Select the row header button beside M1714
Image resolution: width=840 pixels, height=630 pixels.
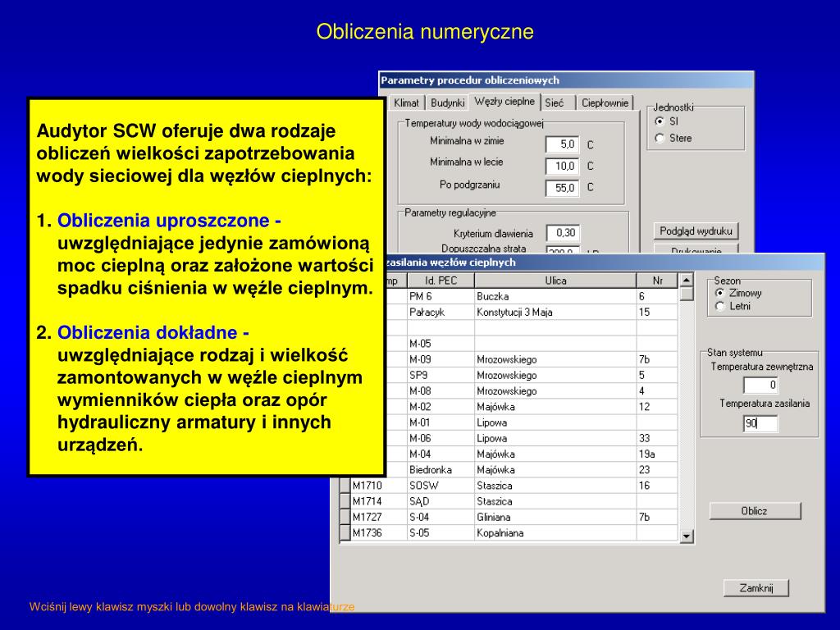(345, 501)
